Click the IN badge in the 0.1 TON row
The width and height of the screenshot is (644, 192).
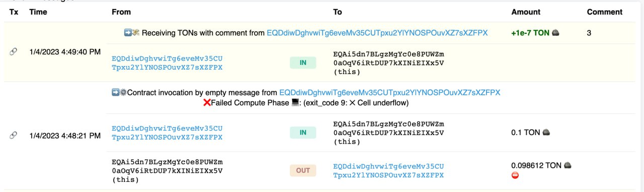tap(303, 133)
